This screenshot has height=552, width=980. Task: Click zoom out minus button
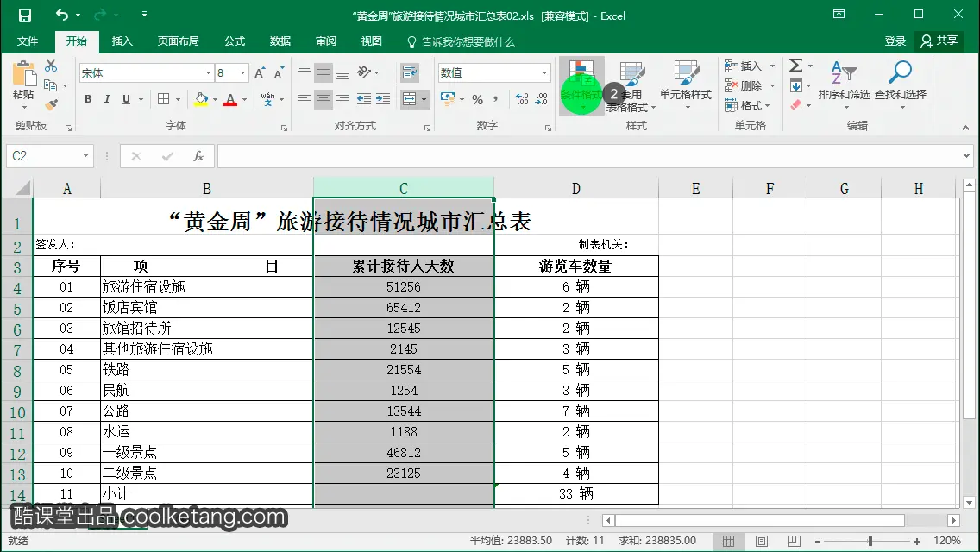(818, 541)
